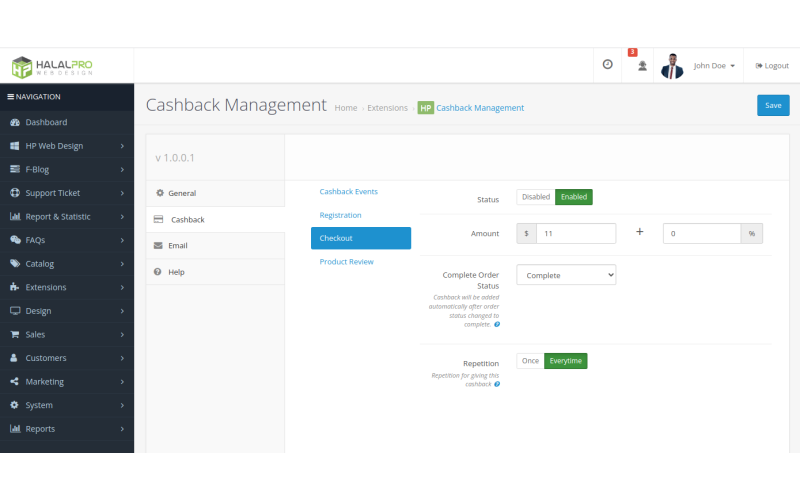Image resolution: width=800 pixels, height=500 pixels.
Task: Focus the dollar Amount input field
Action: pyautogui.click(x=576, y=233)
